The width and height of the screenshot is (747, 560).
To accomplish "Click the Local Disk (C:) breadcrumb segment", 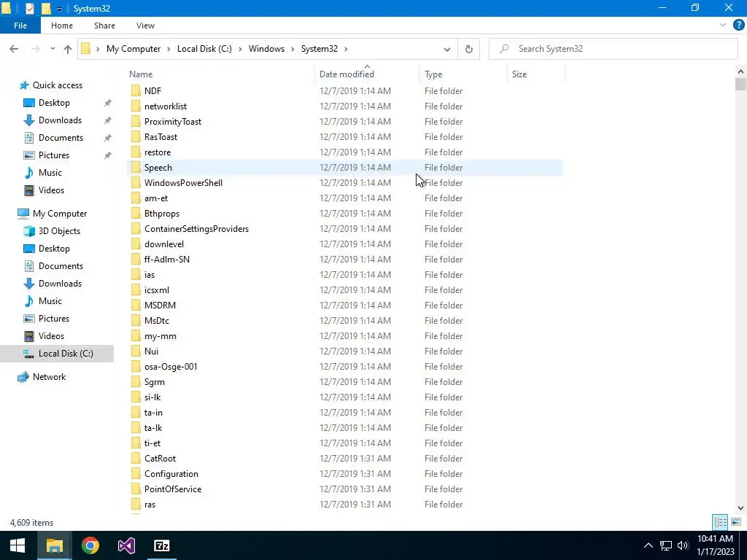I will [204, 49].
